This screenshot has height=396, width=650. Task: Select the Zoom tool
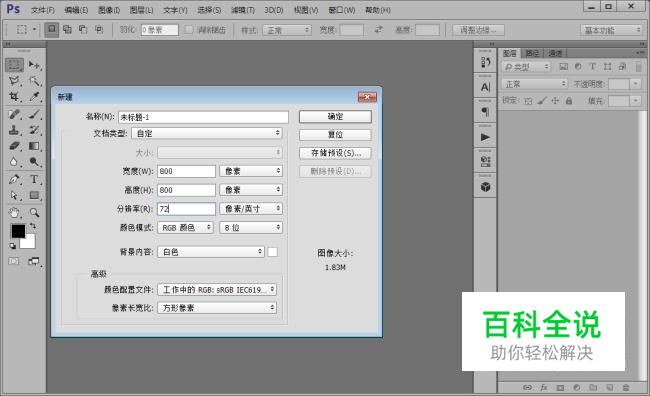[x=34, y=213]
